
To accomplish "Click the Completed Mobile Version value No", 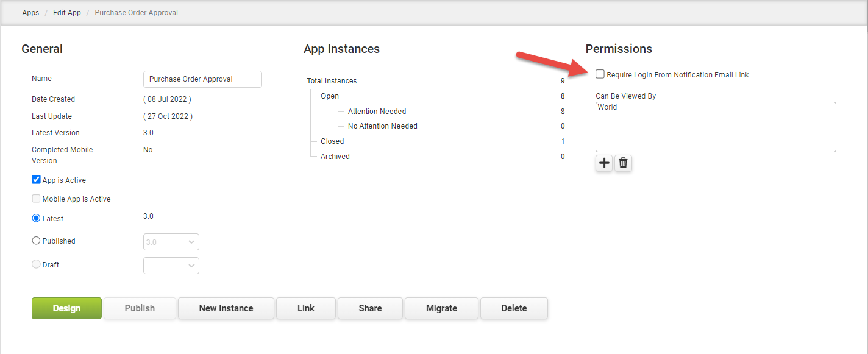I will point(148,150).
